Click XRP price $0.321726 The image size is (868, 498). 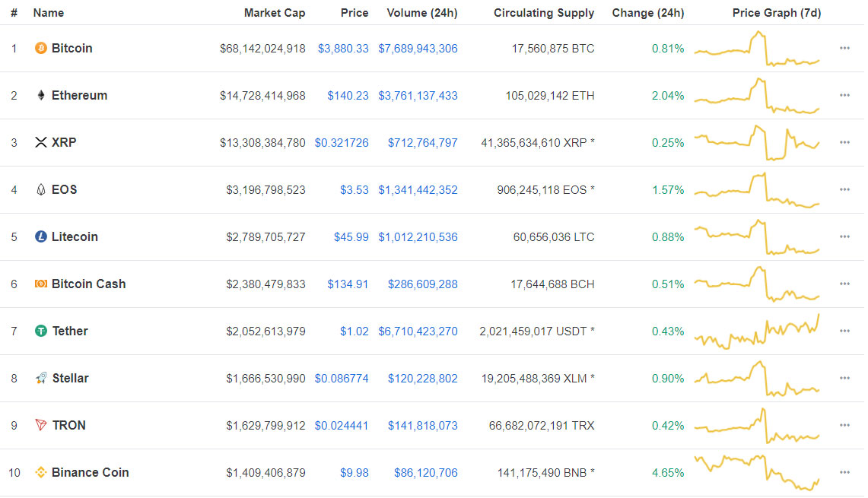tap(342, 143)
